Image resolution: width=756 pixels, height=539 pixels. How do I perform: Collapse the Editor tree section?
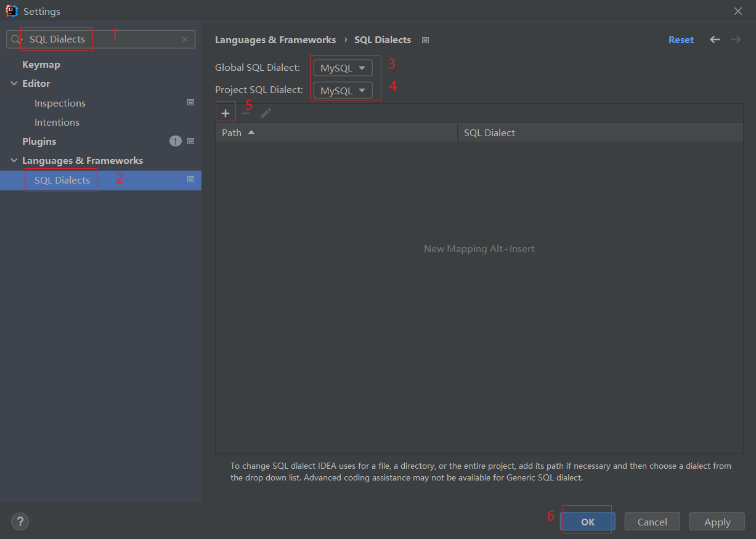click(x=14, y=83)
